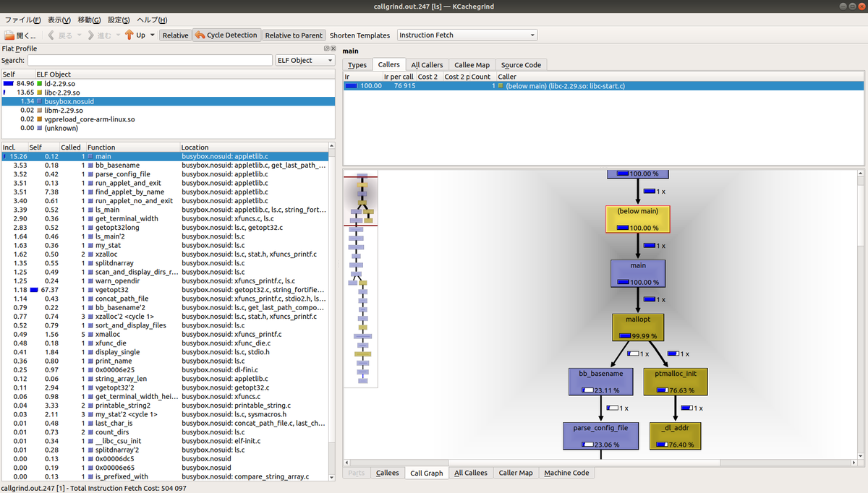Select the xmalloc function row
Image resolution: width=868 pixels, height=493 pixels.
[164, 334]
